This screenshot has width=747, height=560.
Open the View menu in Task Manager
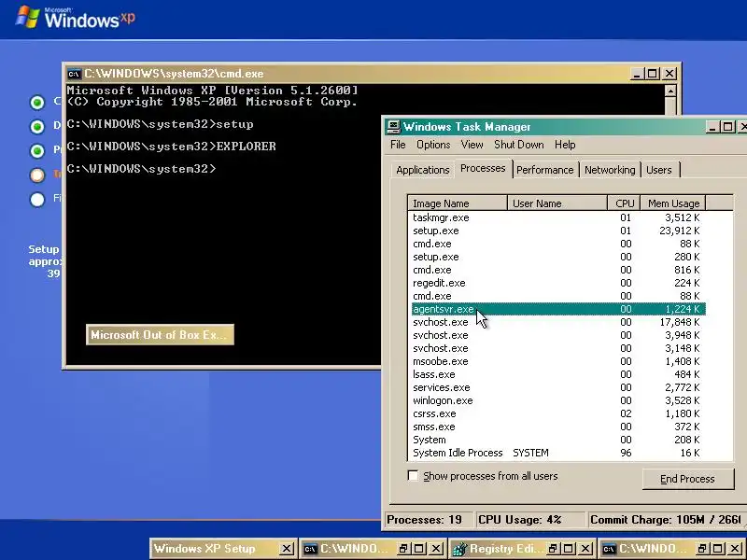pos(472,145)
